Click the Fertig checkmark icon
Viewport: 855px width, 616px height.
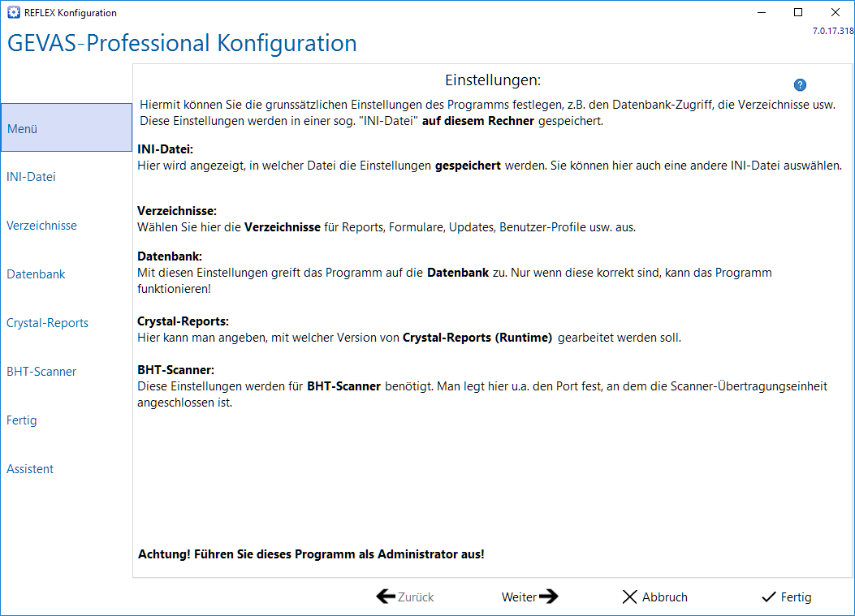(x=769, y=597)
